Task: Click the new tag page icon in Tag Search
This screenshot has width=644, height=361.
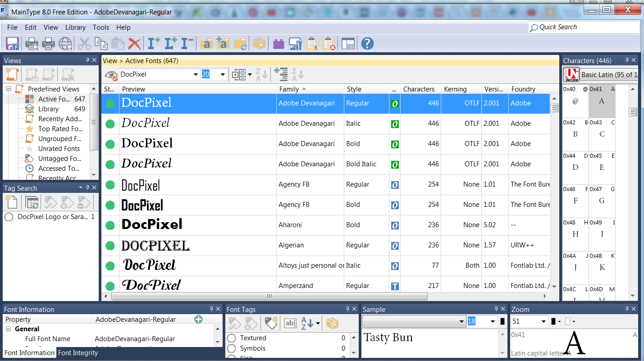Action: [12, 202]
